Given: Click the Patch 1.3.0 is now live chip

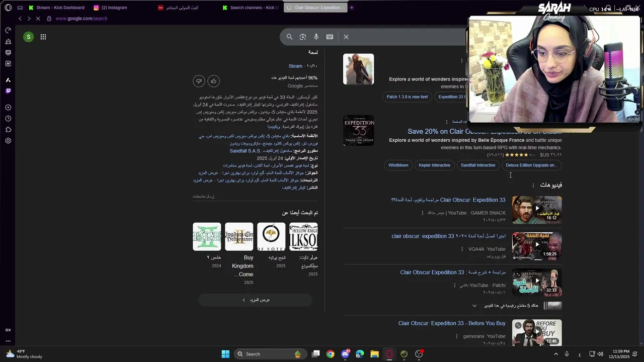Looking at the screenshot, I should tap(407, 97).
